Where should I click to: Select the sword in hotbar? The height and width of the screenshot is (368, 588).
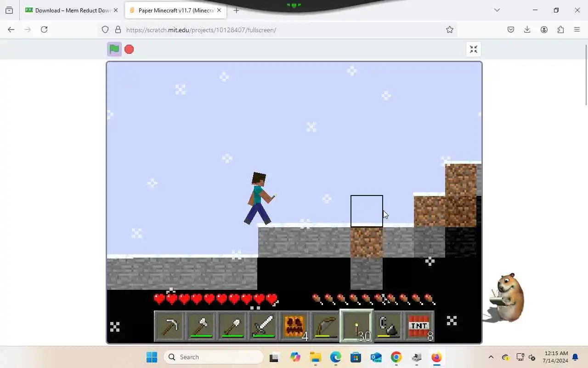coord(263,326)
